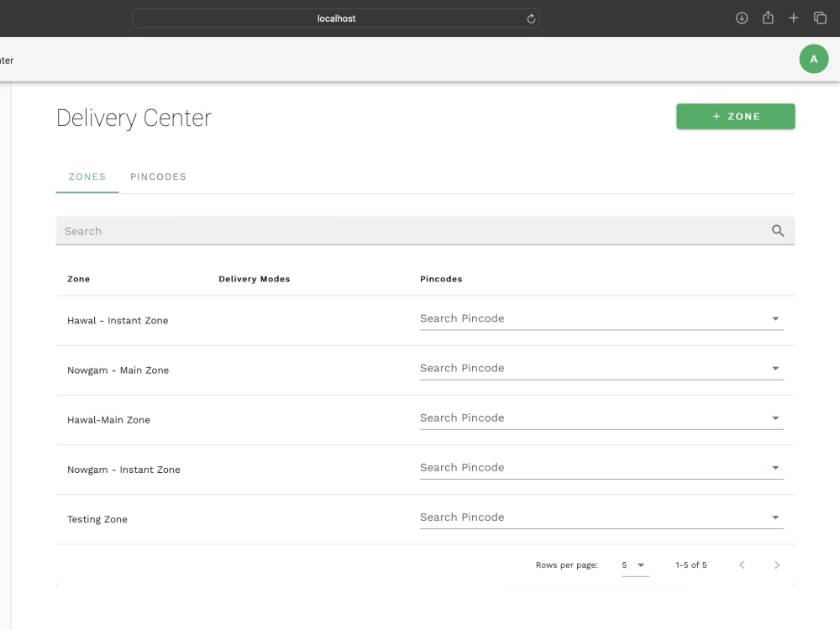Click the 'Delivery Center' page heading
The height and width of the screenshot is (630, 840).
[134, 118]
